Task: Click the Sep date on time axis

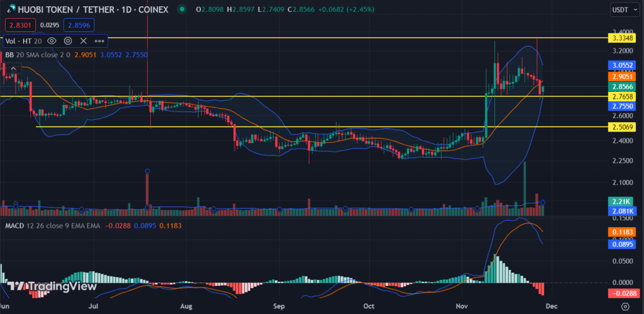Action: click(279, 306)
